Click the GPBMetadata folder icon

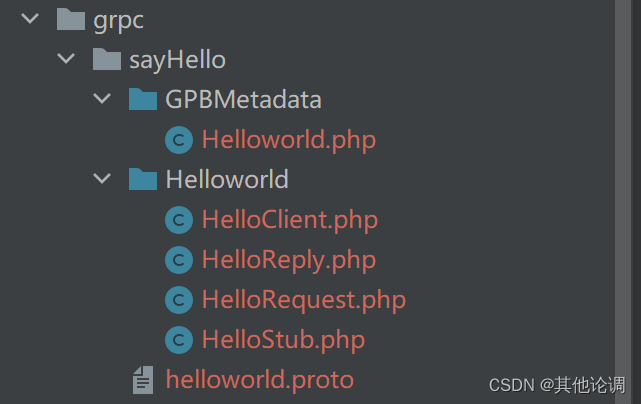143,99
